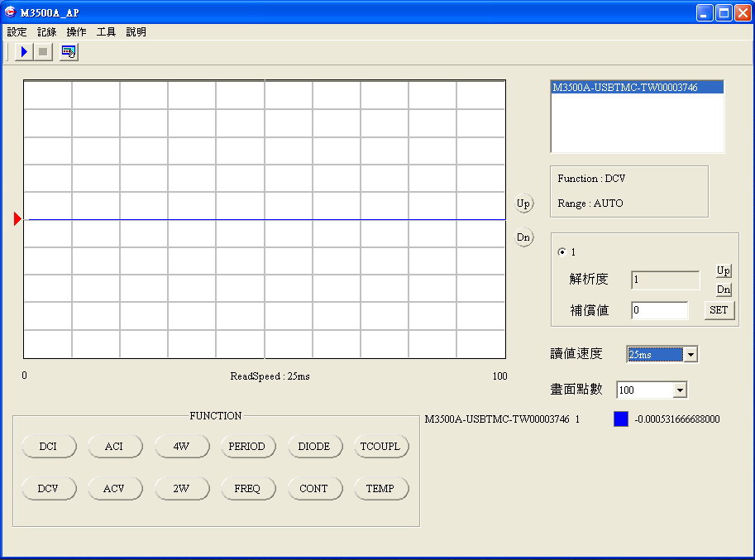755x560 pixels.
Task: Increase 解析度 with its Up button
Action: [724, 271]
